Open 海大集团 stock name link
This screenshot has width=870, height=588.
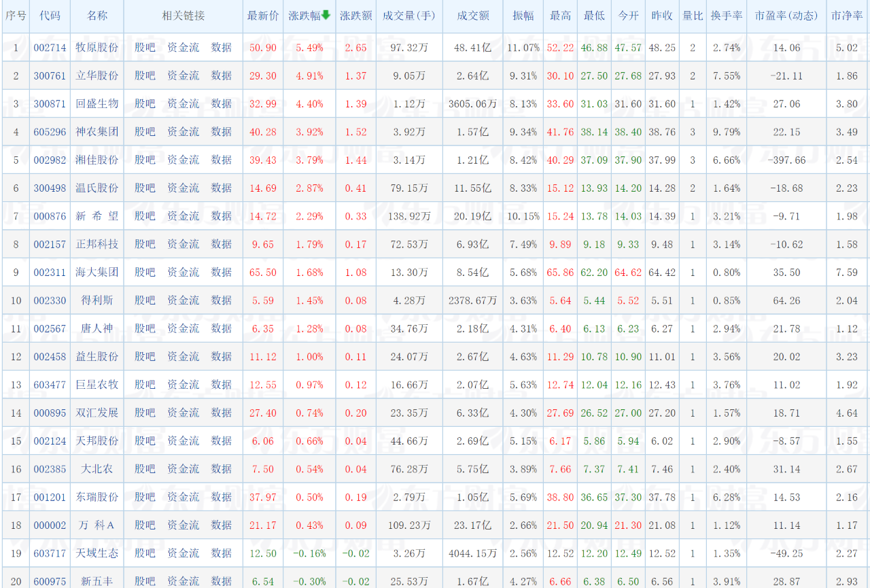pyautogui.click(x=97, y=272)
